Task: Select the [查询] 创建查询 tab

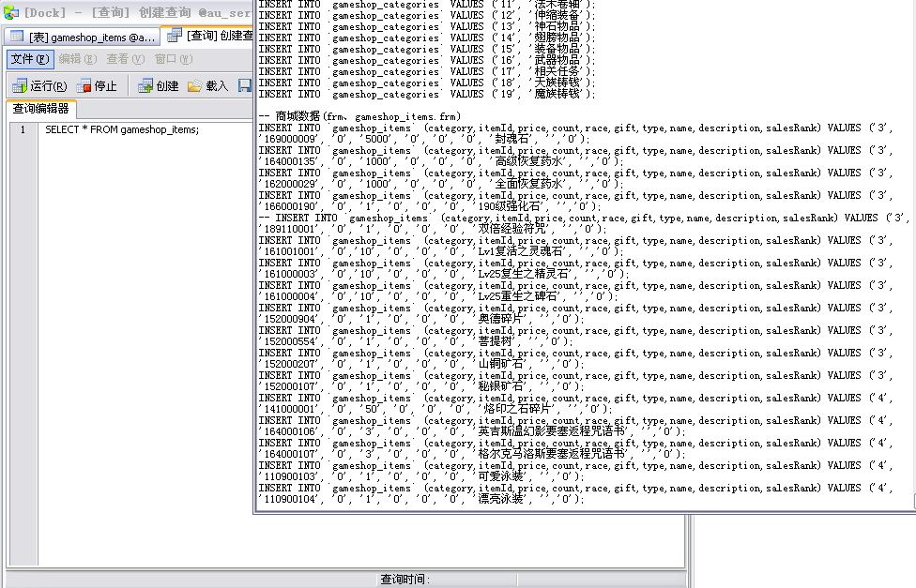Action: click(211, 37)
